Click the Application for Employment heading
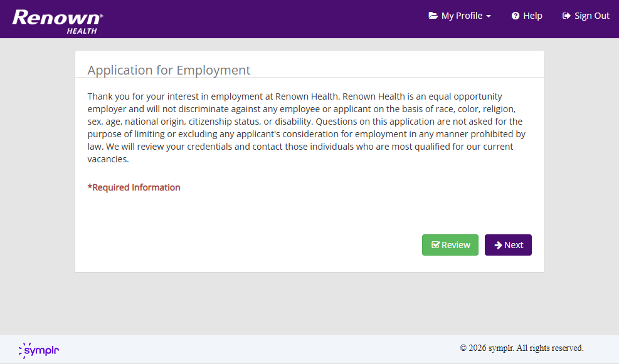 [169, 70]
